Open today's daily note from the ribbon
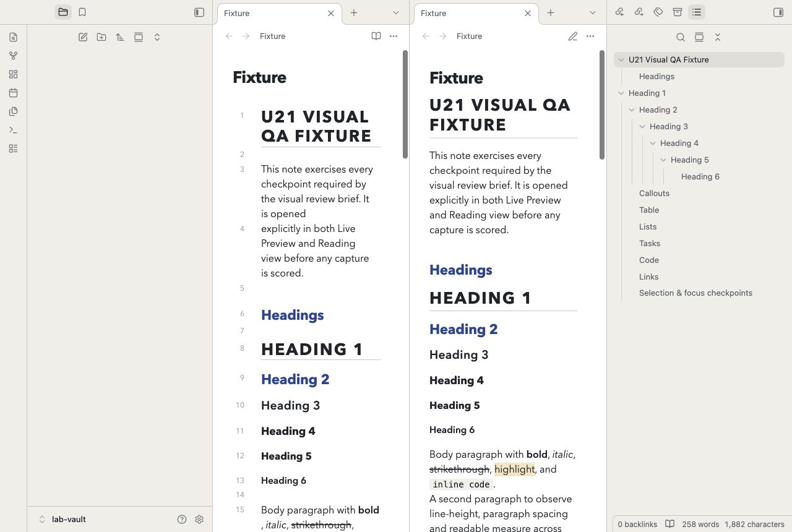The width and height of the screenshot is (792, 532). (14, 93)
